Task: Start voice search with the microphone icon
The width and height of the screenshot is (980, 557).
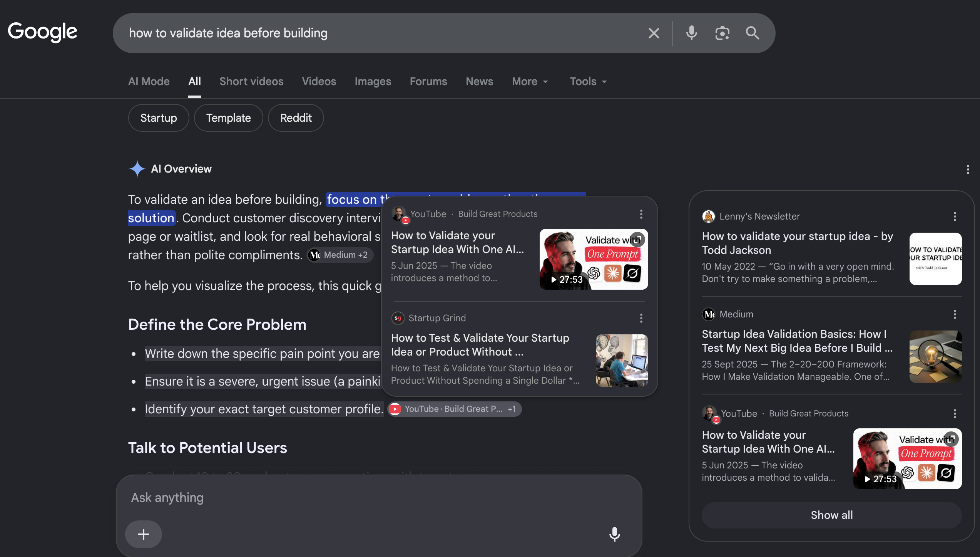Action: [x=692, y=33]
